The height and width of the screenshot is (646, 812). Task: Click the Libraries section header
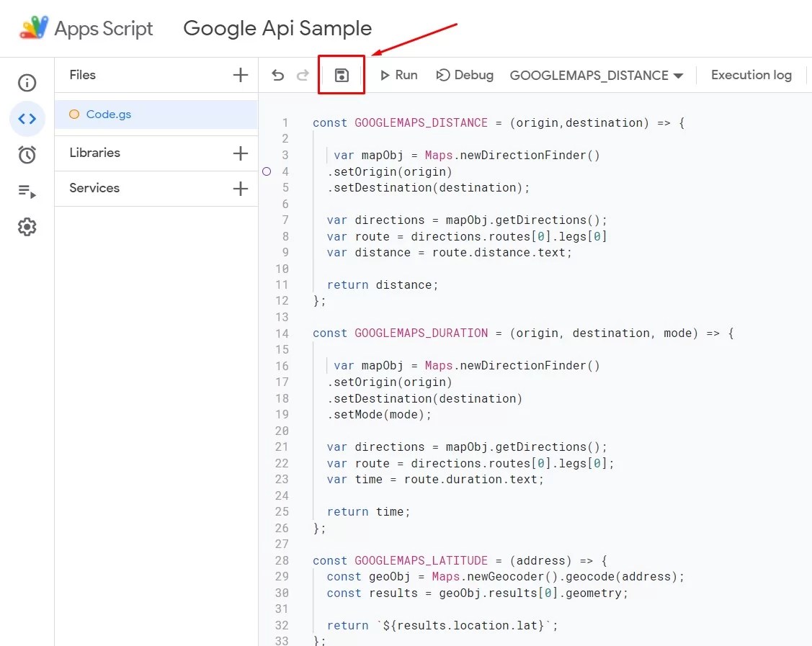tap(95, 153)
